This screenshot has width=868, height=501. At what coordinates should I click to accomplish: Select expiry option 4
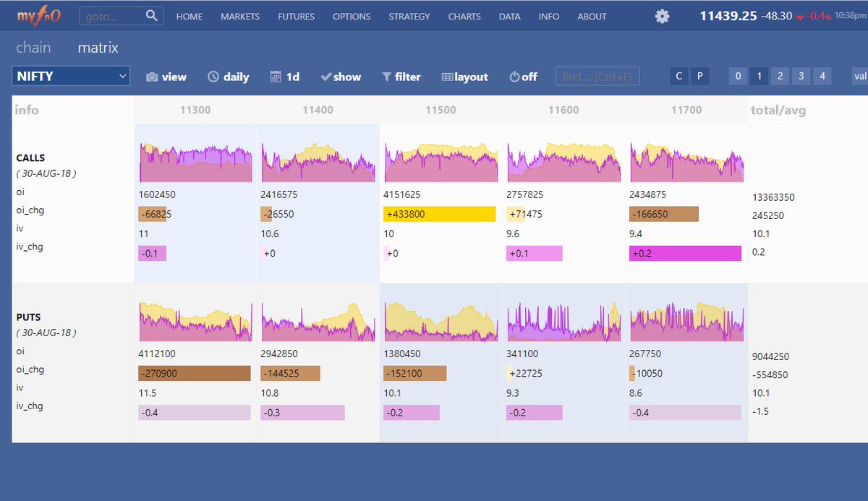(822, 76)
